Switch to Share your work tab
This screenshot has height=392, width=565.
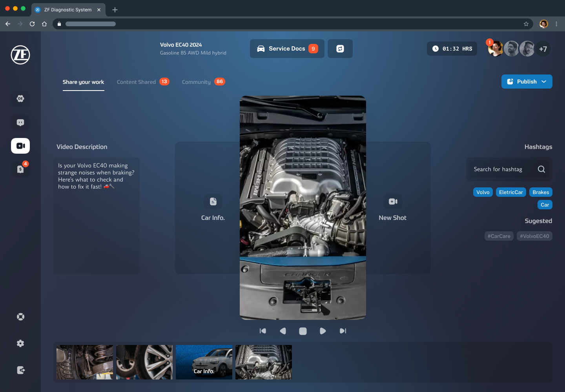[83, 82]
